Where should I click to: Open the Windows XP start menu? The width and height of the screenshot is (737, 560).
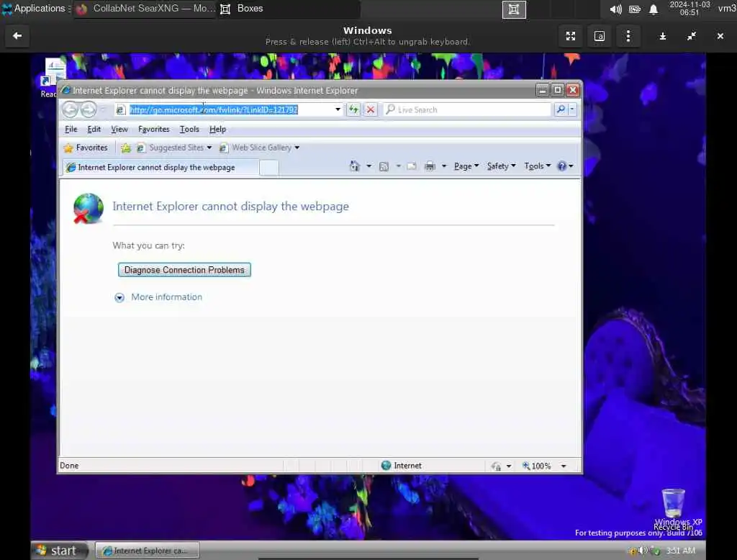(x=59, y=550)
